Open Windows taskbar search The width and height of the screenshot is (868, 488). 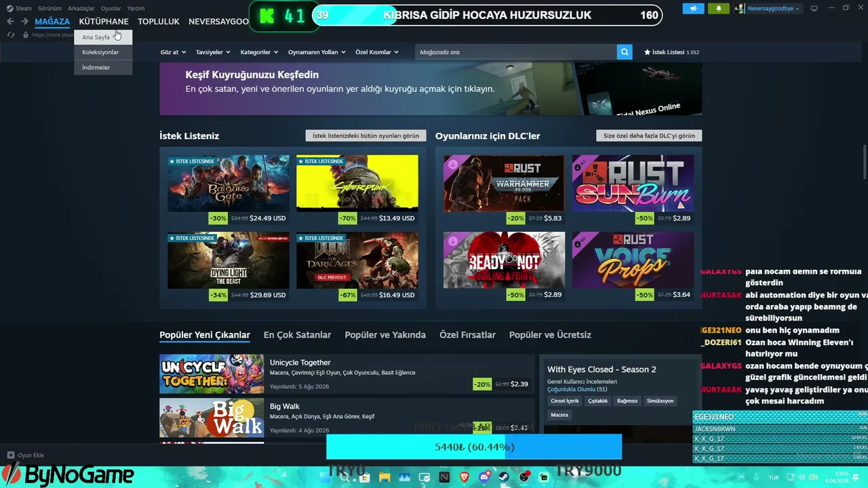click(x=344, y=477)
